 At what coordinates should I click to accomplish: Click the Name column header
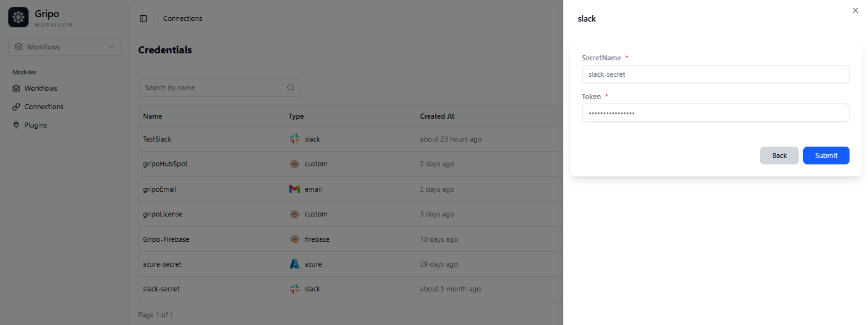(x=153, y=116)
